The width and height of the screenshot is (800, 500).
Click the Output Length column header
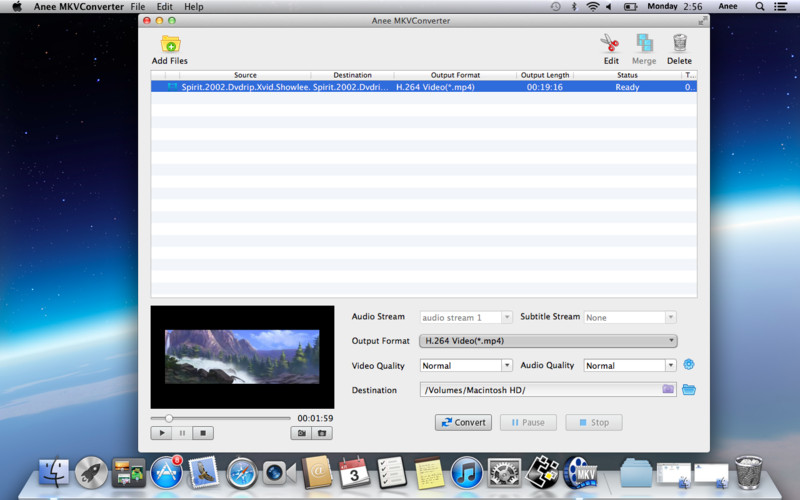pyautogui.click(x=545, y=75)
